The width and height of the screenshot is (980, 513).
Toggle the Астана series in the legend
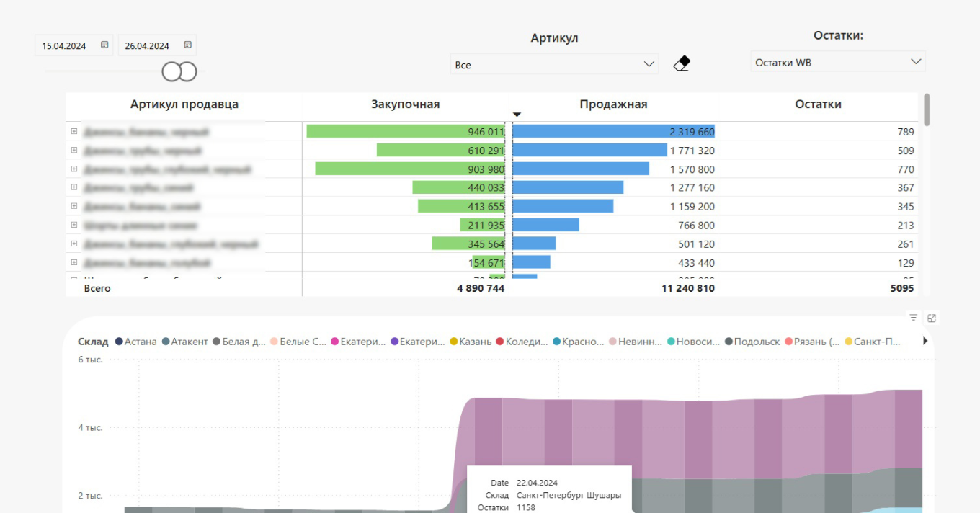pos(135,342)
